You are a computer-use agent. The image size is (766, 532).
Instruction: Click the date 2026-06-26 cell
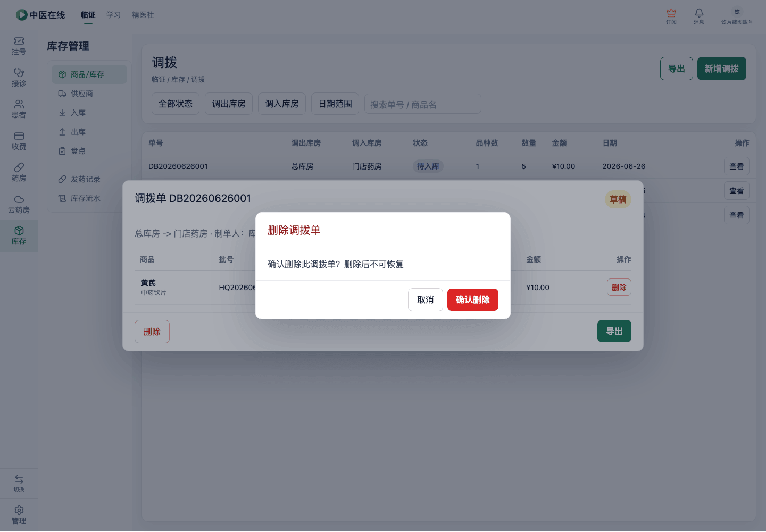624,166
